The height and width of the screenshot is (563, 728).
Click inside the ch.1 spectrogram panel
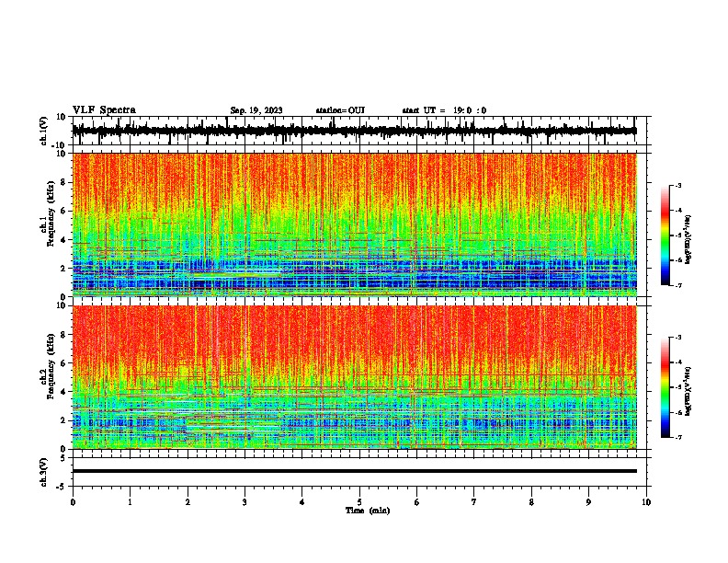354,224
